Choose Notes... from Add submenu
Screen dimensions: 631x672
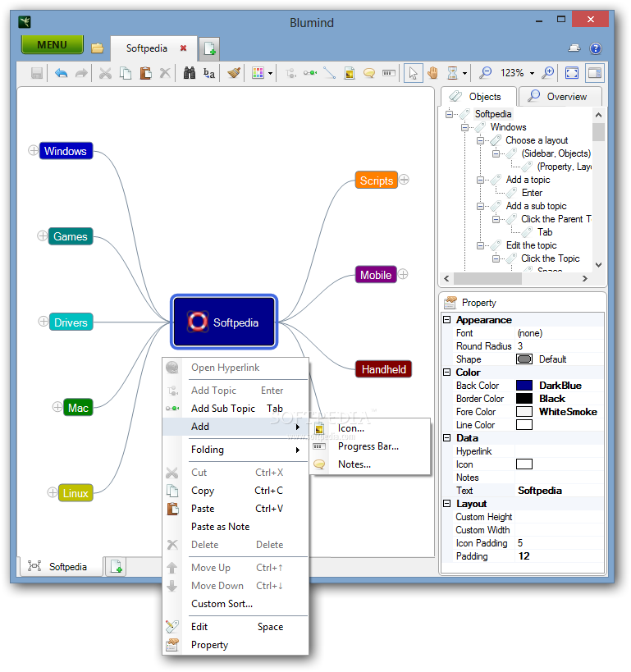pos(369,464)
